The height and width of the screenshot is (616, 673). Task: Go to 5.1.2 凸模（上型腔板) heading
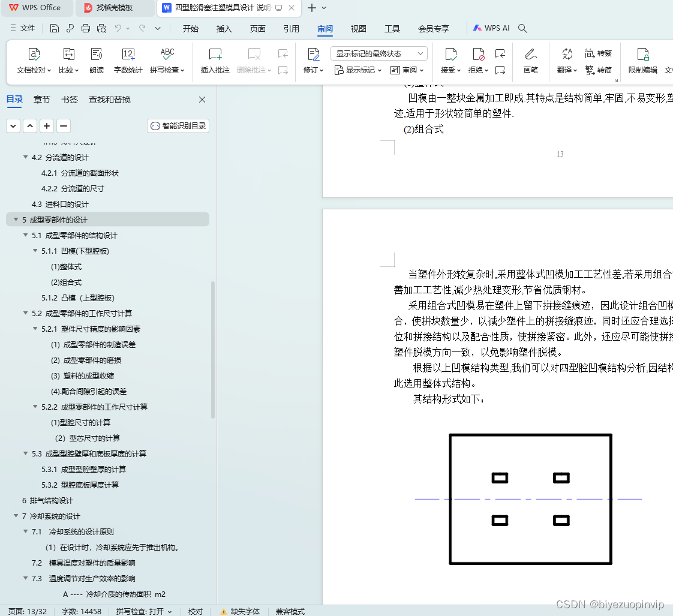(x=78, y=298)
